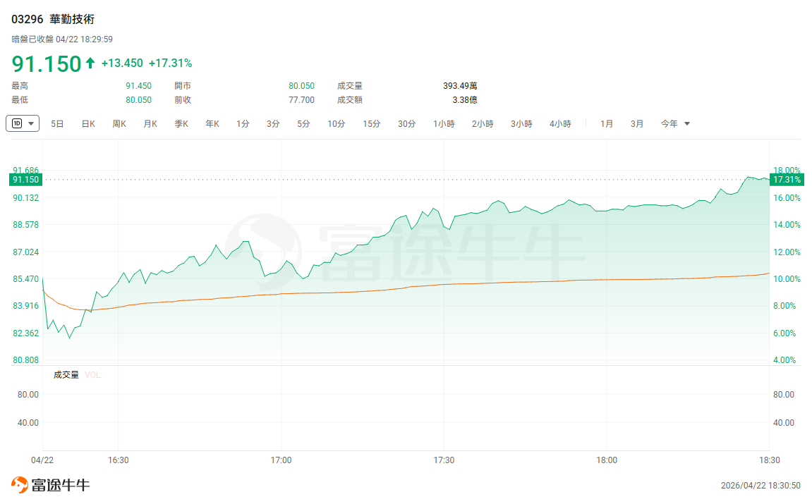
Task: Select the 月K monthly chart
Action: 150,123
